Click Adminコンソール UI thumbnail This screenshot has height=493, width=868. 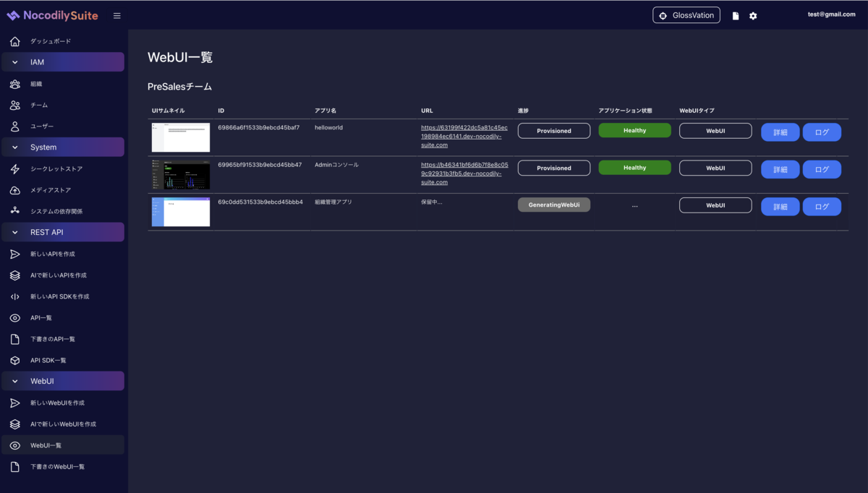[181, 175]
